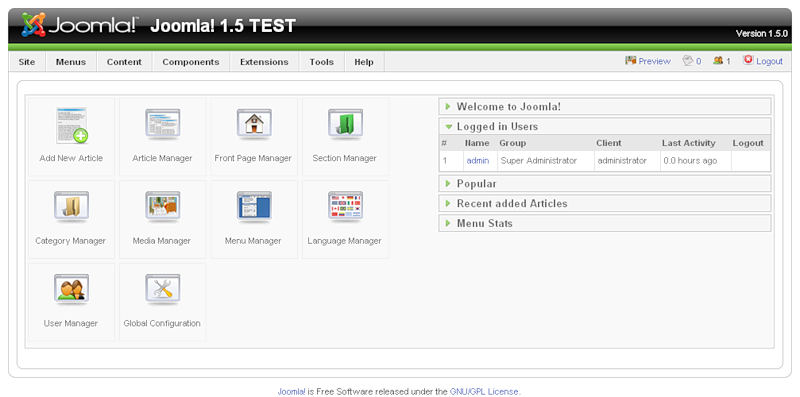Collapse the Logged in Users panel

(x=605, y=127)
